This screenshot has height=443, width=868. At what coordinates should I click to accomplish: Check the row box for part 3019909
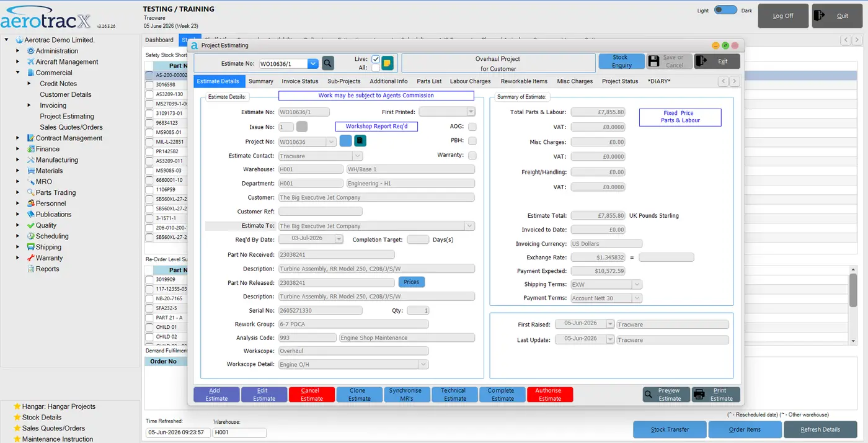coord(149,280)
